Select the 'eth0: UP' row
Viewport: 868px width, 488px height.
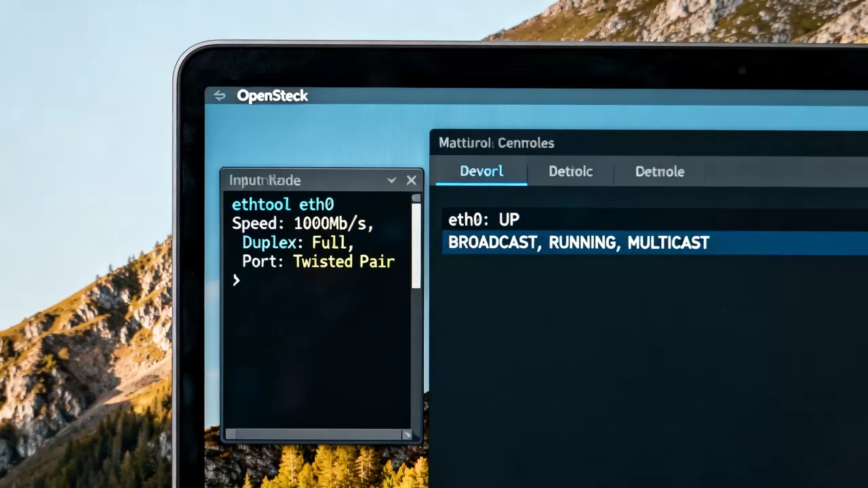(655, 220)
